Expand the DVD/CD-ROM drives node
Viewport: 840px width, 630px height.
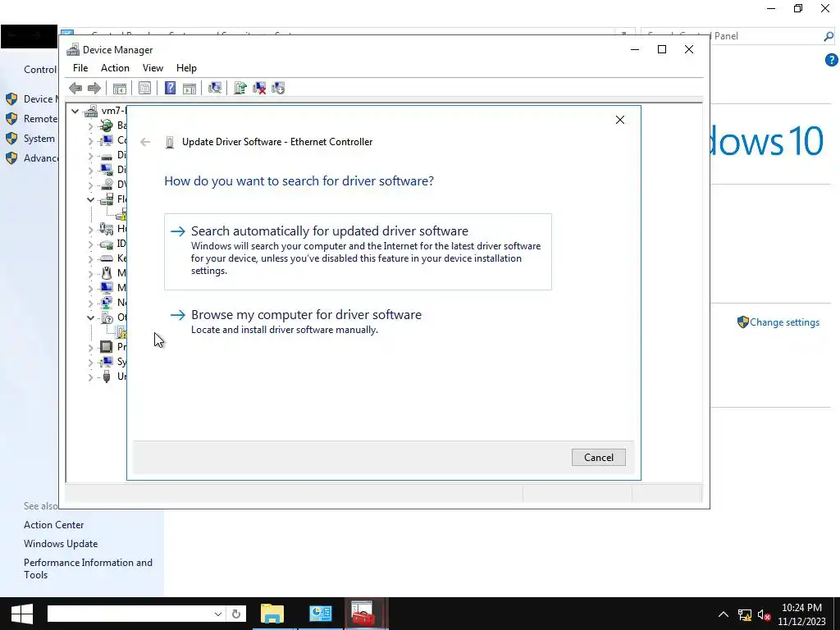click(90, 185)
